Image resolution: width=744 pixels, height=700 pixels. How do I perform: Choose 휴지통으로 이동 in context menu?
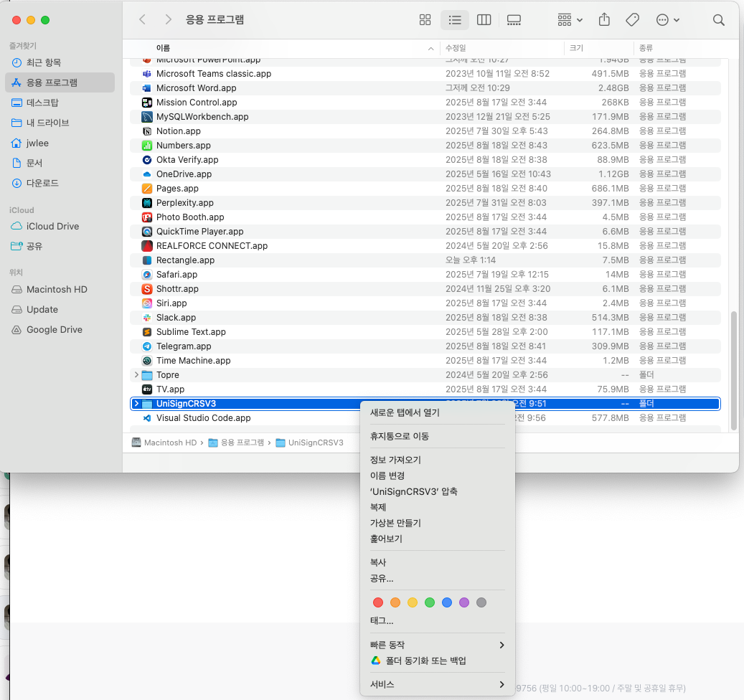click(438, 436)
